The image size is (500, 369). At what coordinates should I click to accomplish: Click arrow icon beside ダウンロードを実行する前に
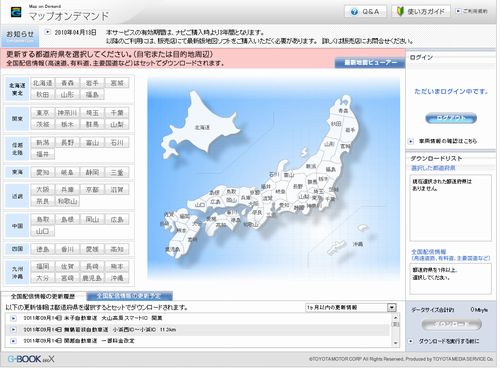click(x=411, y=341)
